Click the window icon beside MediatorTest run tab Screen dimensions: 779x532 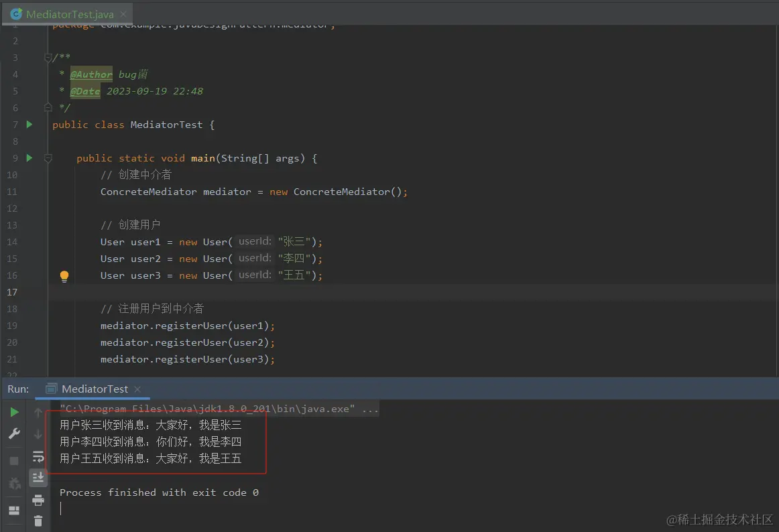coord(51,389)
